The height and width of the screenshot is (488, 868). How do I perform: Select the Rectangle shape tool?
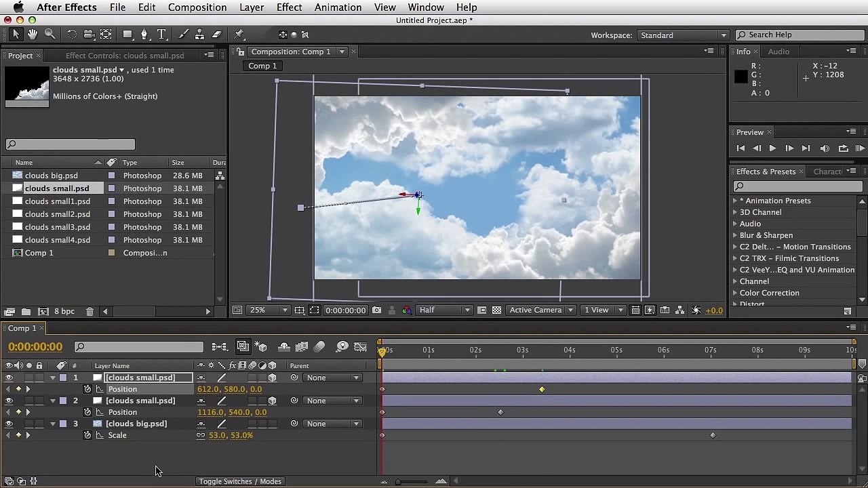click(127, 34)
